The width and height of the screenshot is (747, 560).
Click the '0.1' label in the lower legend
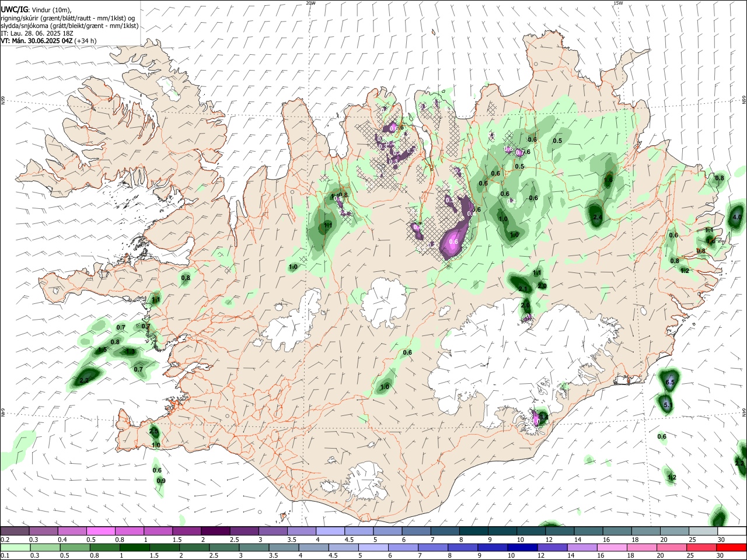(x=5, y=556)
